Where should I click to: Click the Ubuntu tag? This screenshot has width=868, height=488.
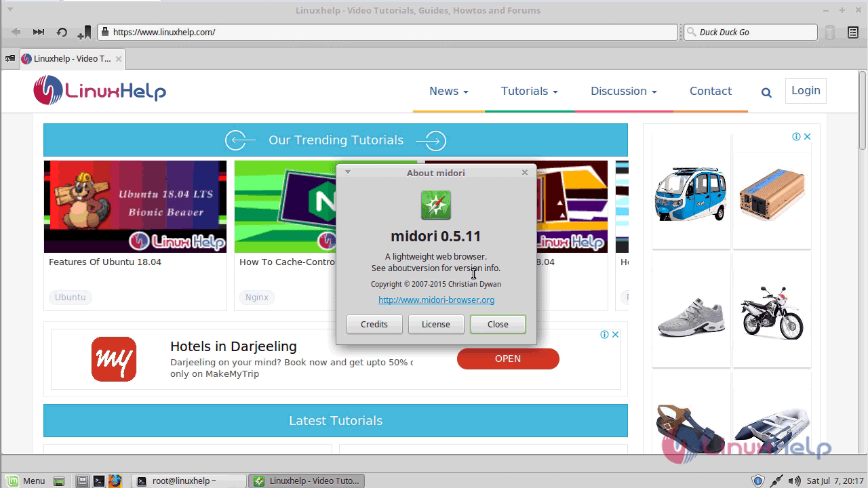tap(71, 297)
